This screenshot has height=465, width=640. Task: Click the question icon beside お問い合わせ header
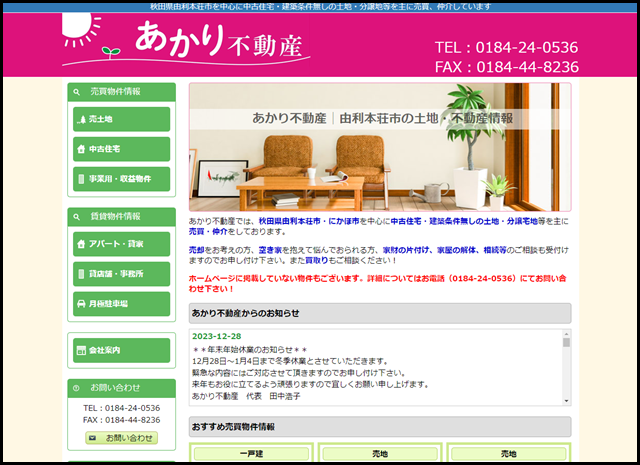coord(76,388)
